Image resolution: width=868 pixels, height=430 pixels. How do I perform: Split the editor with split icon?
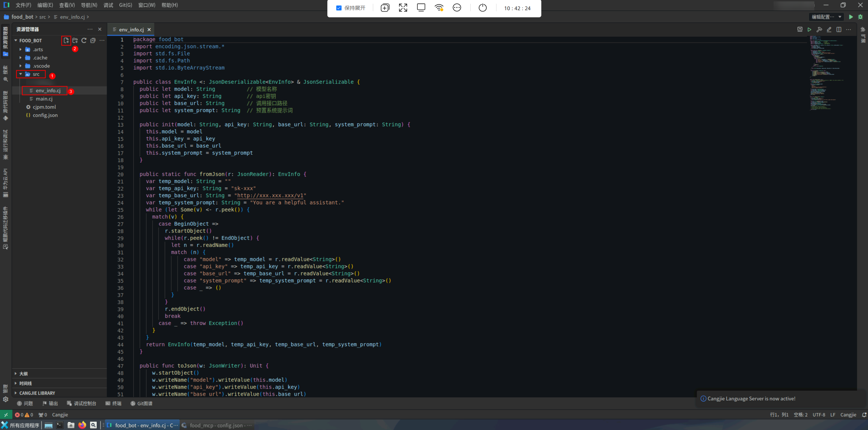tap(839, 30)
